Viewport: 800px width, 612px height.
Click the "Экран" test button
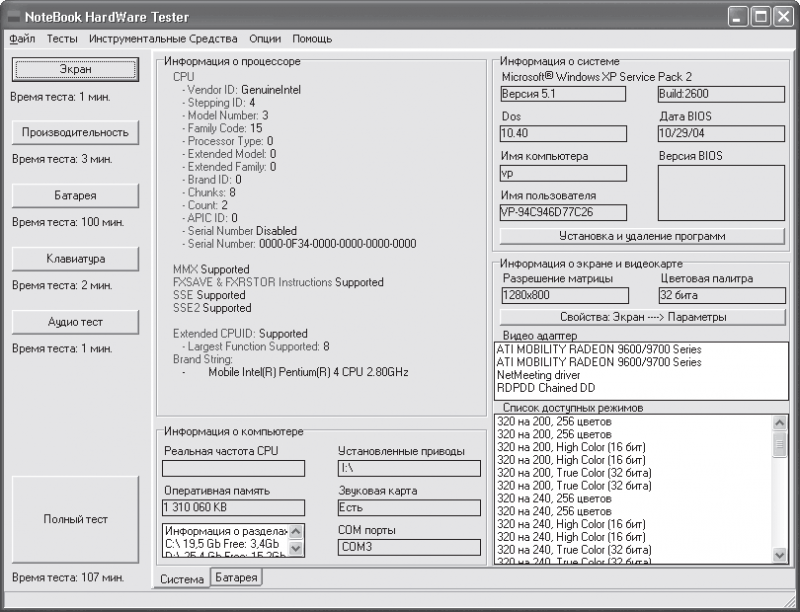pos(75,69)
